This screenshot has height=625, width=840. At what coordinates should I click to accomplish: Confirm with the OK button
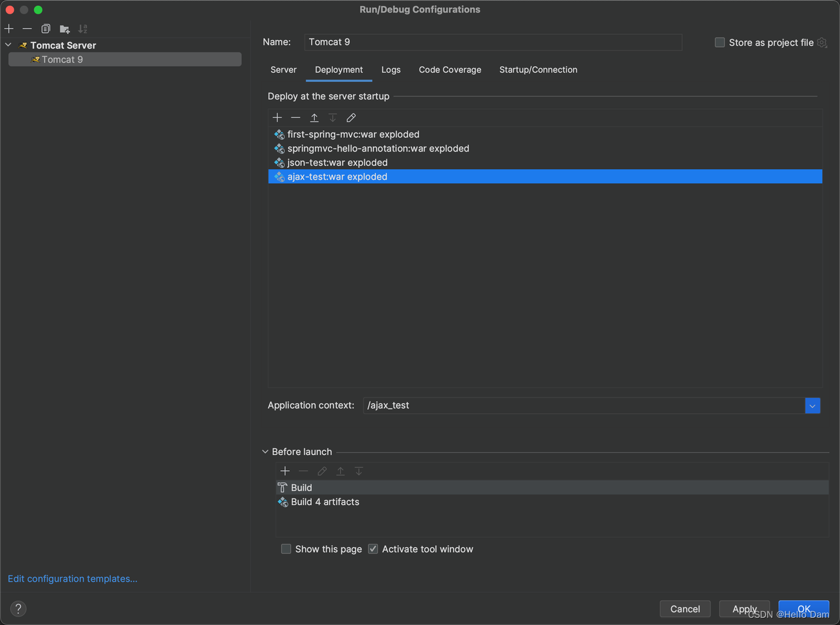(804, 609)
